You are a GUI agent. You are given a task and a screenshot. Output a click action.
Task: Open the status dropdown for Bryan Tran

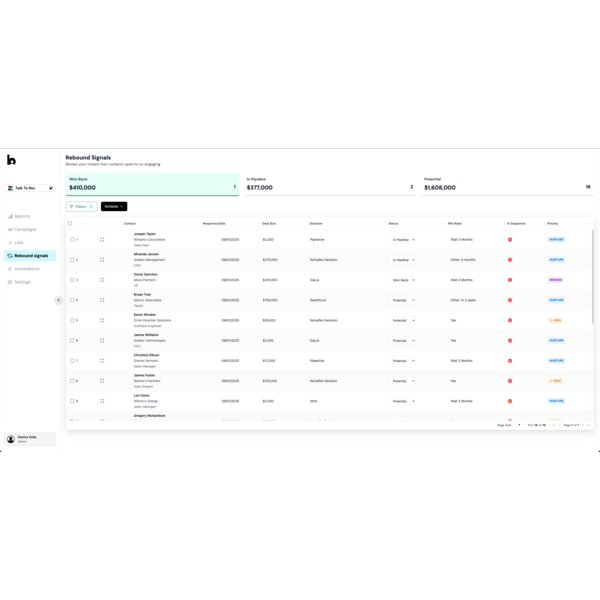pyautogui.click(x=403, y=300)
